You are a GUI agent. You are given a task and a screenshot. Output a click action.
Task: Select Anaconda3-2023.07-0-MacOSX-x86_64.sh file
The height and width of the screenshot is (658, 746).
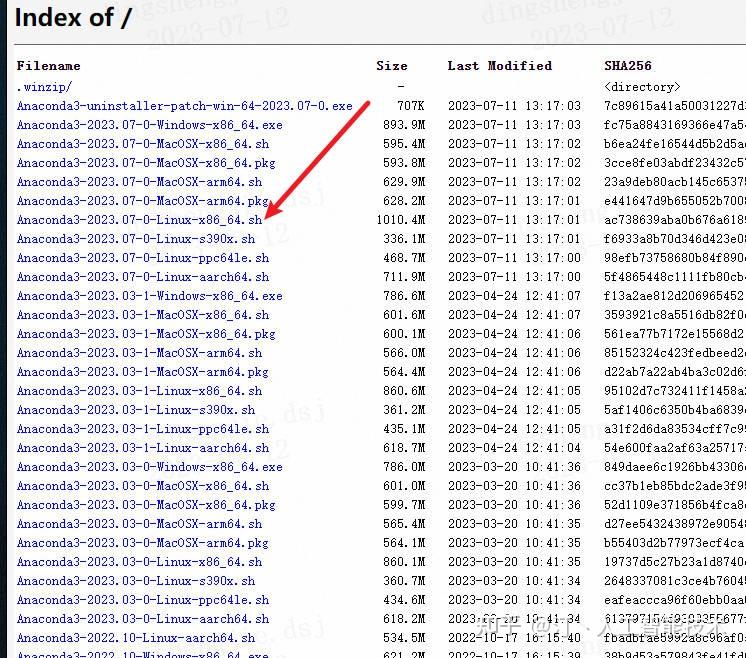pos(143,144)
